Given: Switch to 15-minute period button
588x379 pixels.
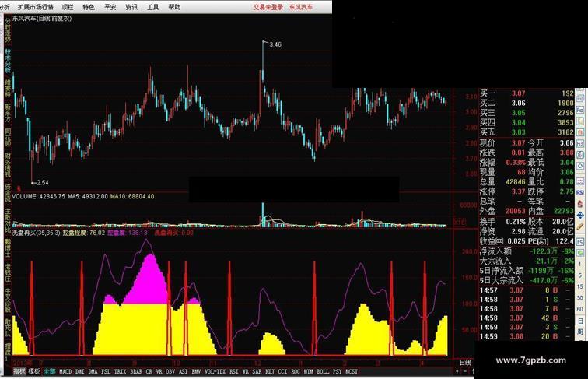Looking at the screenshot, I should (x=579, y=286).
